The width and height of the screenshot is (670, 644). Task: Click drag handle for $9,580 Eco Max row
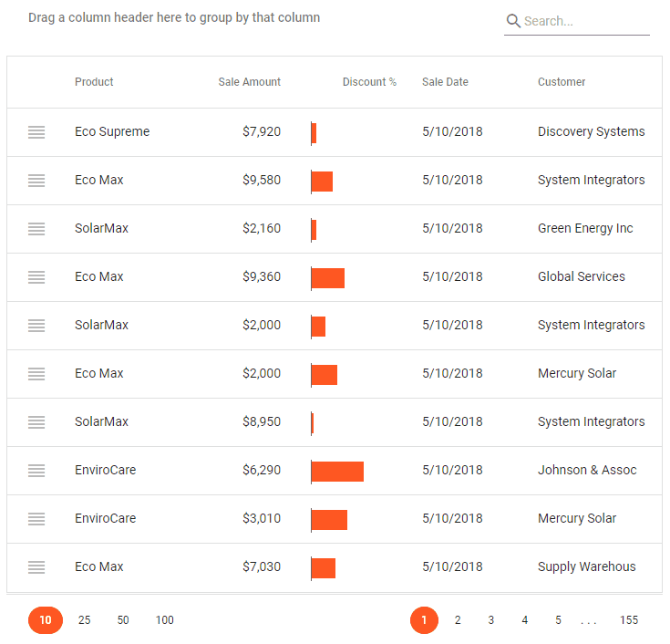[36, 181]
